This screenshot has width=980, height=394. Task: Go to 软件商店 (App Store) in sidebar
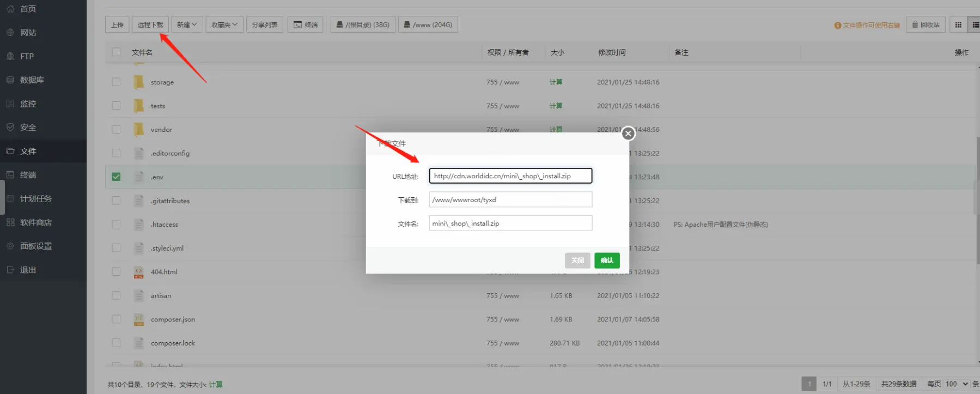35,222
